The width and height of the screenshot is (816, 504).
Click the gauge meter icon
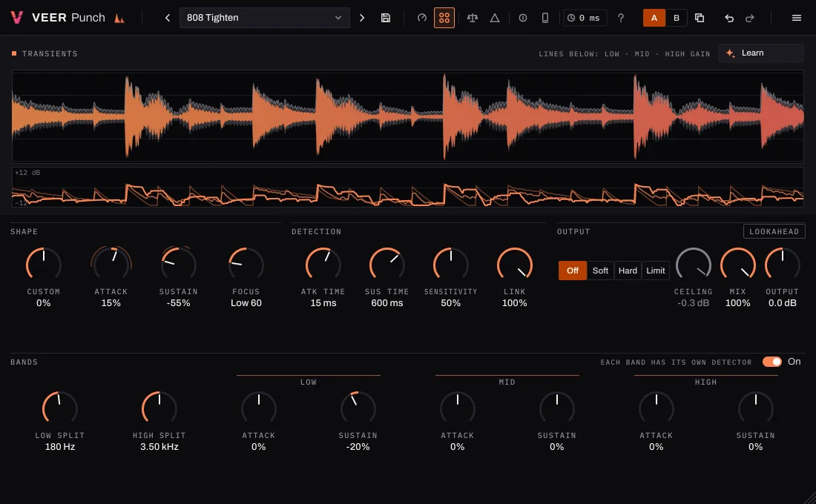point(422,18)
